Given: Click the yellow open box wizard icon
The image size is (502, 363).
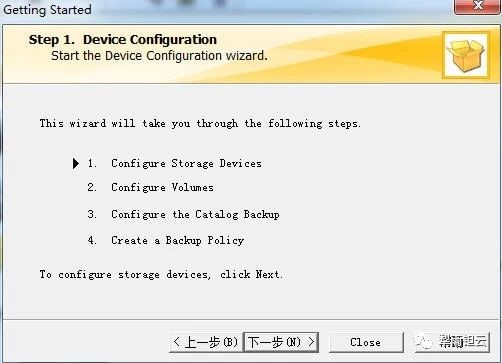Looking at the screenshot, I should [x=466, y=55].
